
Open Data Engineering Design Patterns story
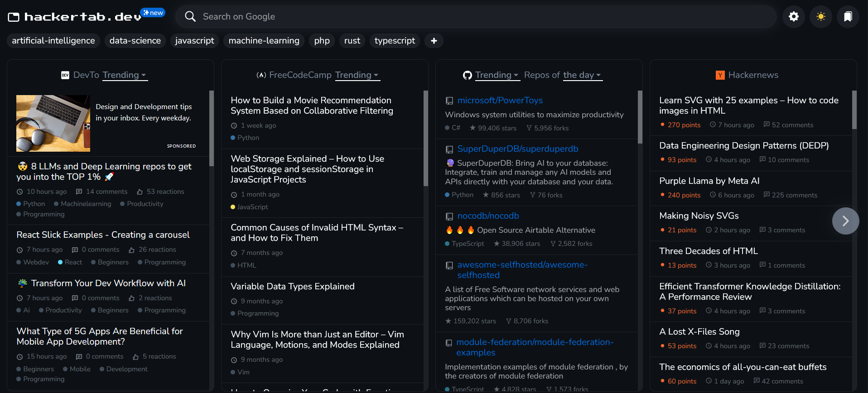coord(744,145)
